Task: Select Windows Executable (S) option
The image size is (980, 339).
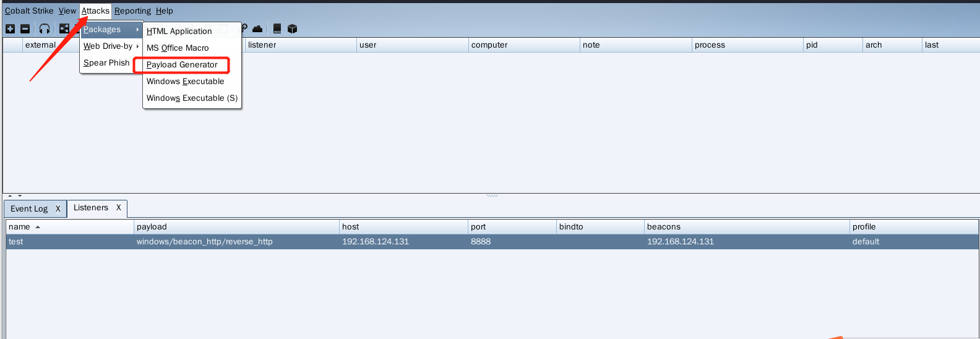Action: [192, 98]
